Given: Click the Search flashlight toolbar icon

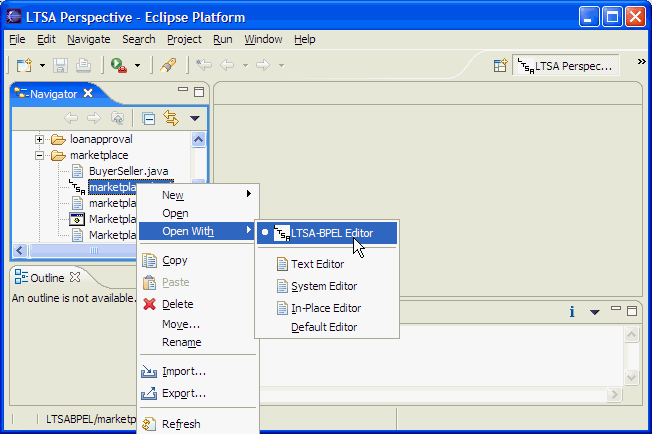Looking at the screenshot, I should coord(168,65).
